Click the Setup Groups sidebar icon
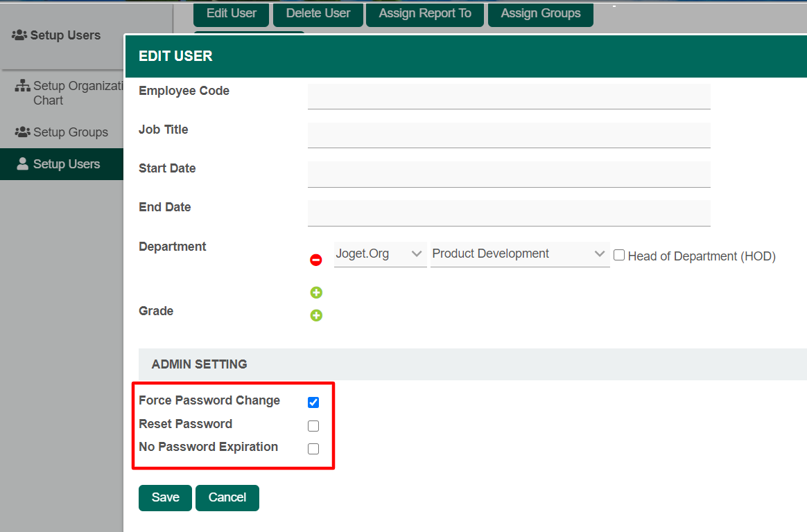Image resolution: width=807 pixels, height=532 pixels. click(x=22, y=132)
